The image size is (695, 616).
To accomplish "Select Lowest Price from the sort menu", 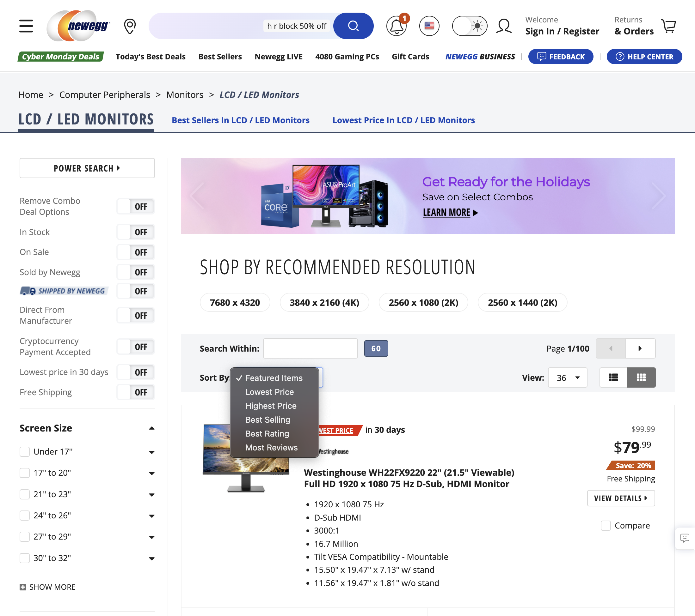I will click(x=269, y=392).
